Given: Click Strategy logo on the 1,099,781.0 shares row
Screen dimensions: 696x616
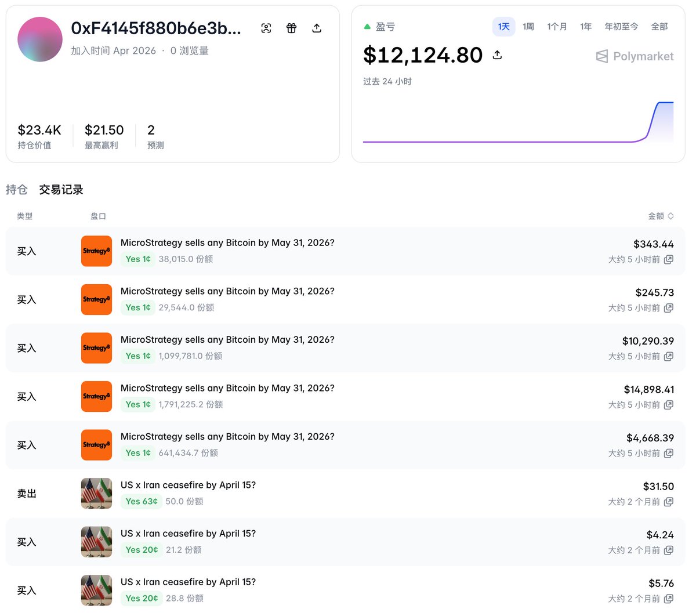Looking at the screenshot, I should tap(96, 348).
